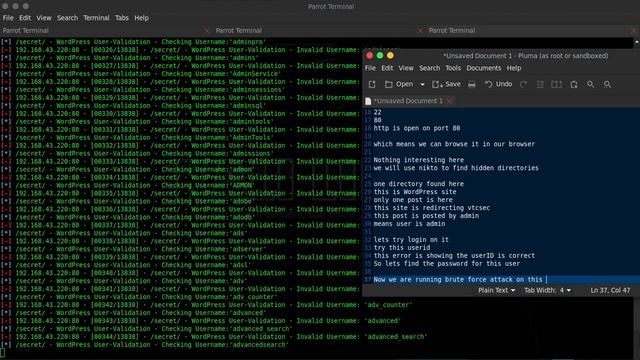
Task: Open Find via first magnifier icon
Action: coord(591,84)
